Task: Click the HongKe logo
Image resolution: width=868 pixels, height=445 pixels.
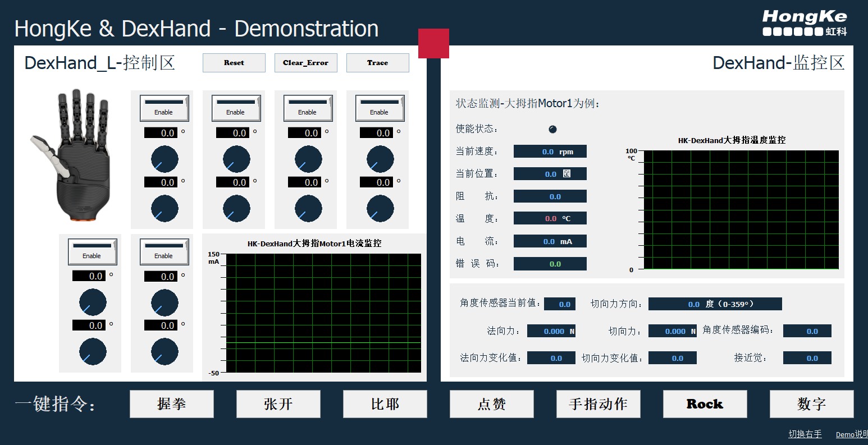Action: 805,22
